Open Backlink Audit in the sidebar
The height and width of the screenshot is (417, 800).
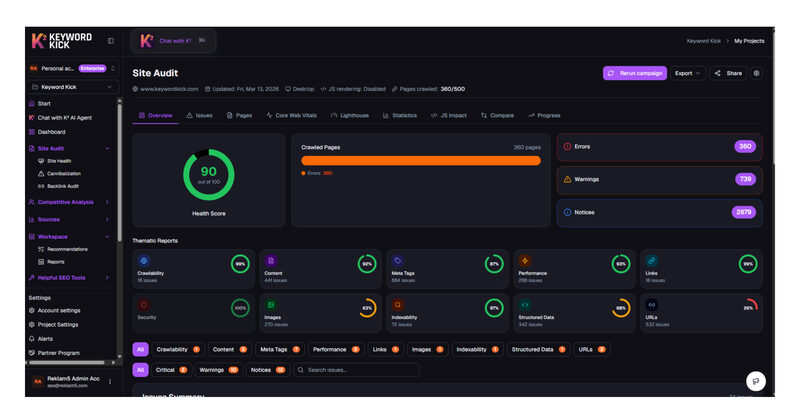(x=58, y=186)
